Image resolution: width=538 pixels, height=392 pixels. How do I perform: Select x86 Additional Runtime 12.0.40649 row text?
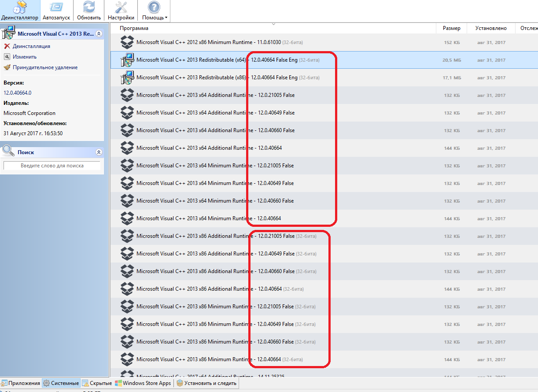click(226, 254)
